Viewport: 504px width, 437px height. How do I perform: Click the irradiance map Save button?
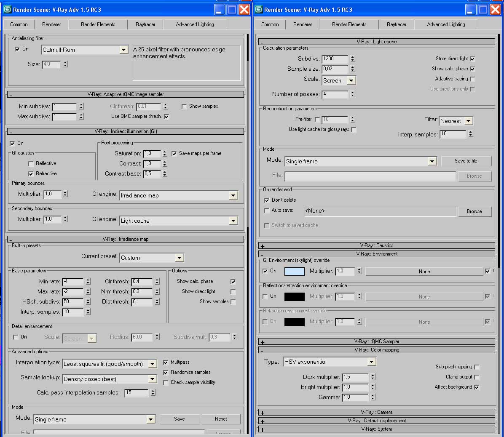tap(180, 419)
